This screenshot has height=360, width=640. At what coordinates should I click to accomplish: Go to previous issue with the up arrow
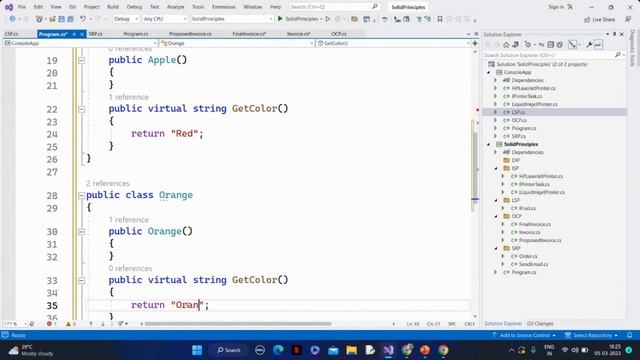pos(91,324)
